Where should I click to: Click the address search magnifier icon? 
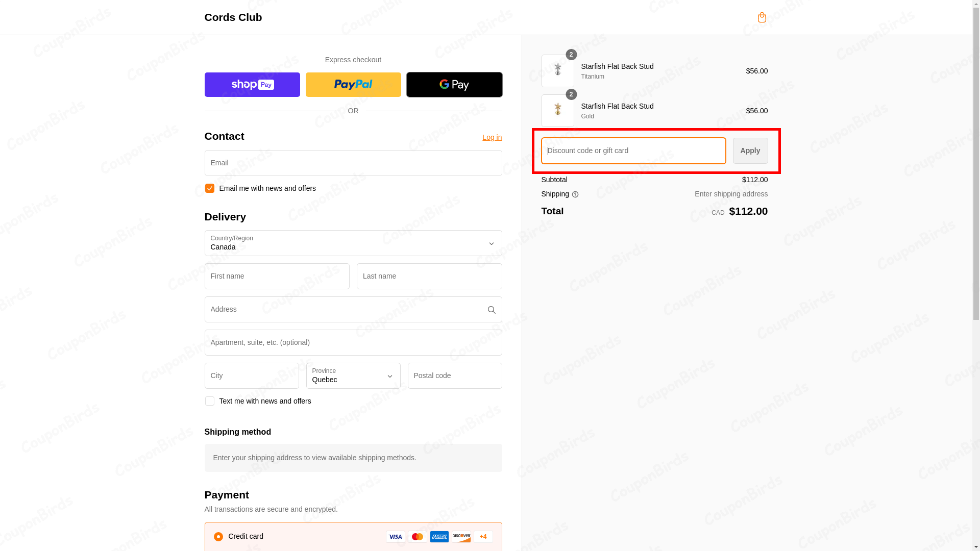click(x=491, y=310)
